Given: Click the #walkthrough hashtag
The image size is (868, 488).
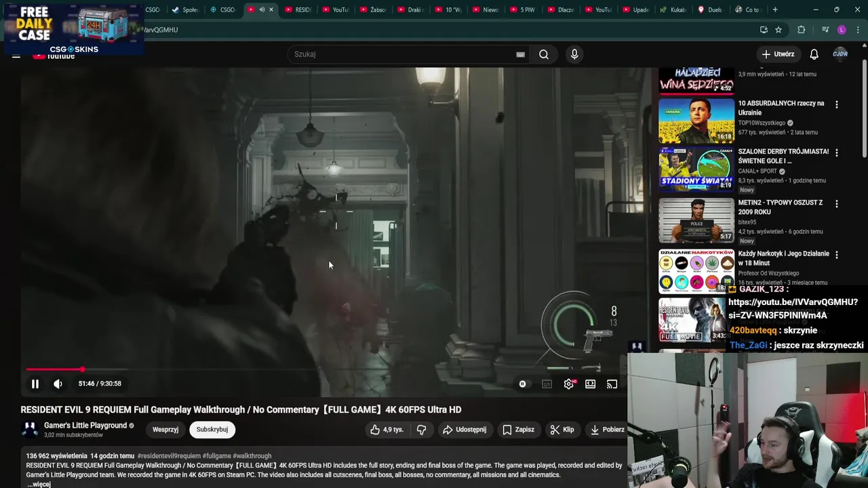Looking at the screenshot, I should pos(252,456).
